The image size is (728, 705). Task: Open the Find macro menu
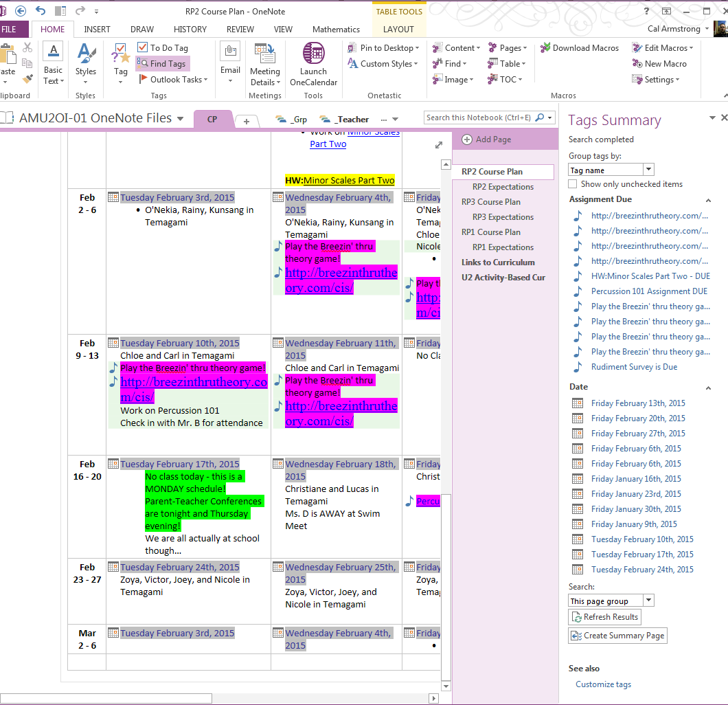pos(449,64)
